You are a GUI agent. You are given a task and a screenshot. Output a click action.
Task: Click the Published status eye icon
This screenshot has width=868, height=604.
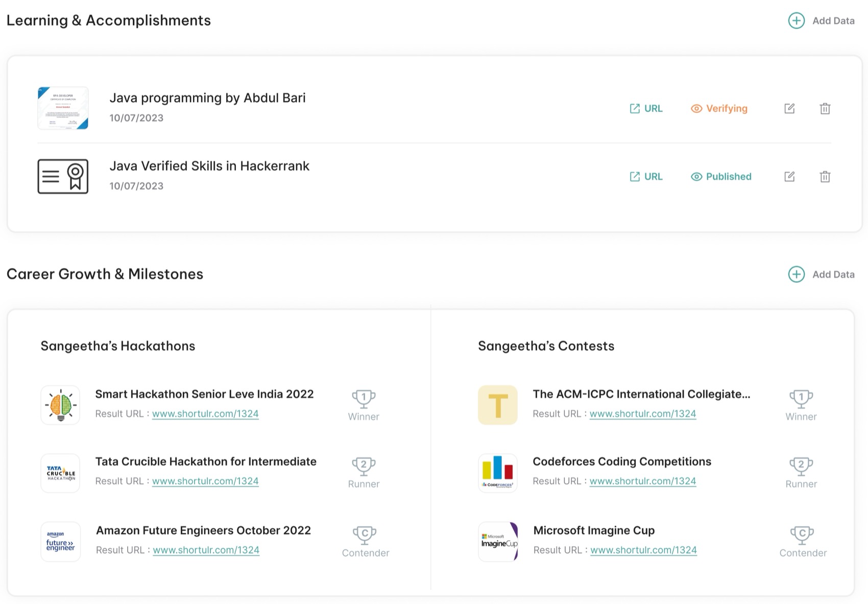click(x=696, y=177)
